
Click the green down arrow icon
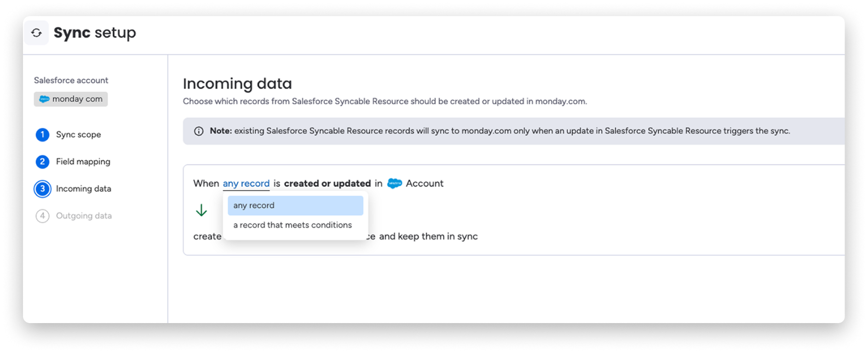point(201,210)
